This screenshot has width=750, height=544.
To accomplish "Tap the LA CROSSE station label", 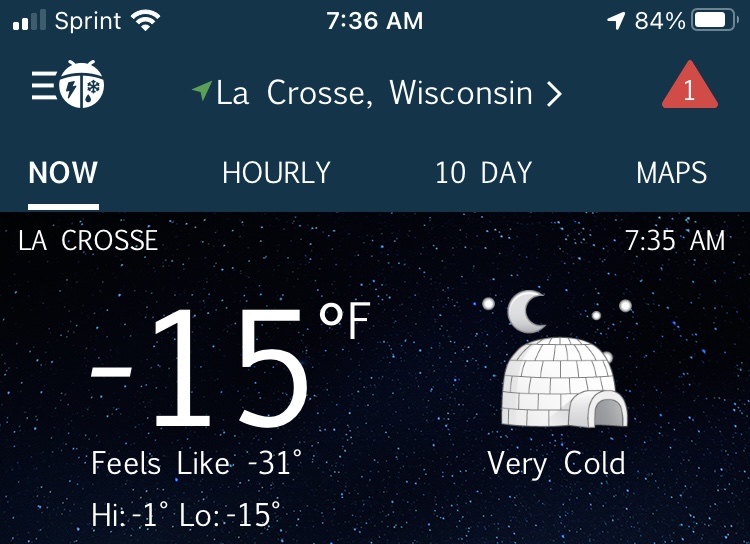I will pos(88,241).
